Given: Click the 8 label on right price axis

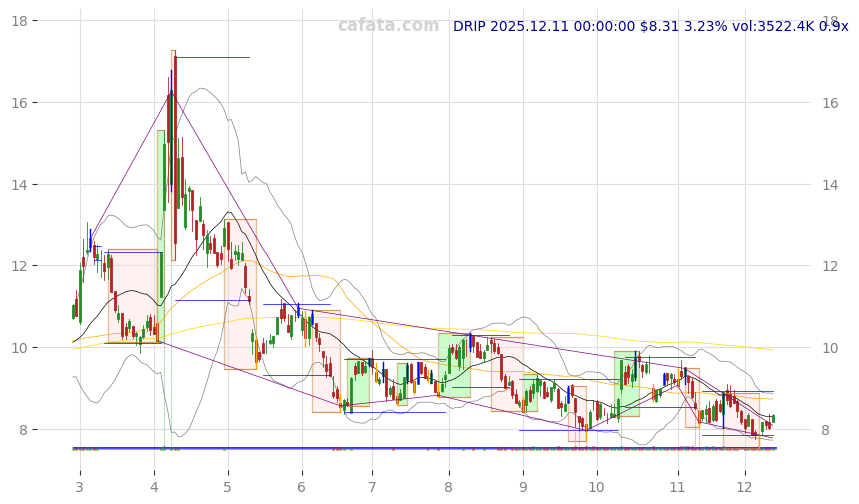Looking at the screenshot, I should pos(826,430).
